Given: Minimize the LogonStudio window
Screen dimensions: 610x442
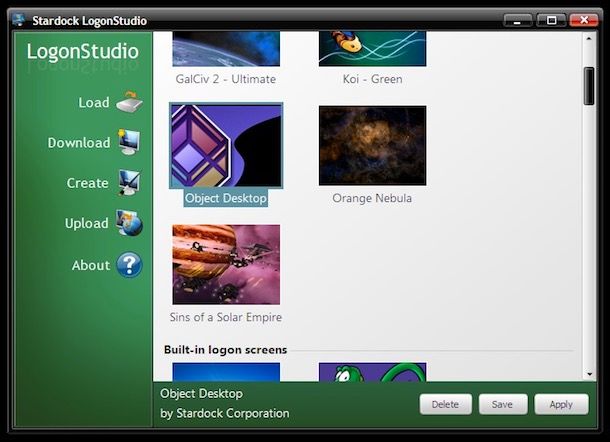Looking at the screenshot, I should (x=517, y=20).
